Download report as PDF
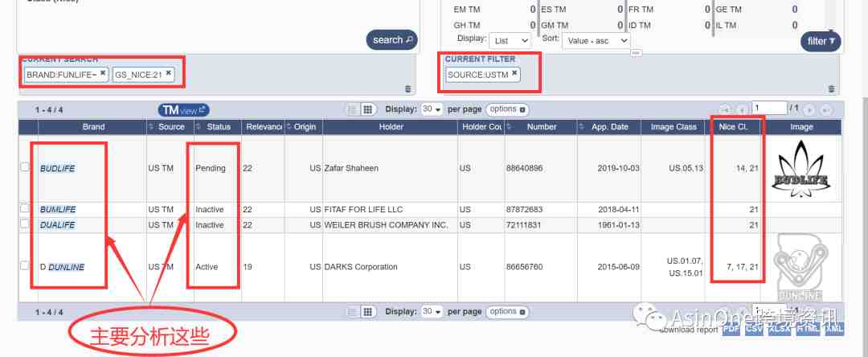This screenshot has width=868, height=357. [x=731, y=329]
